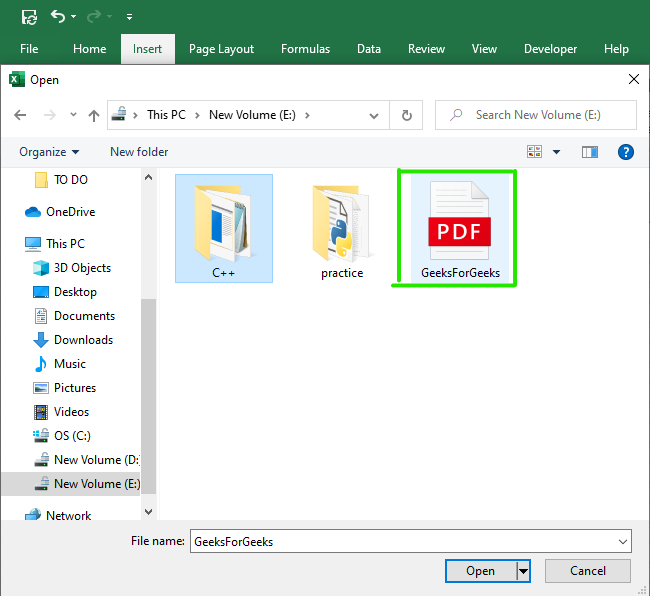The height and width of the screenshot is (596, 650).
Task: Switch to the Data tab
Action: point(369,49)
